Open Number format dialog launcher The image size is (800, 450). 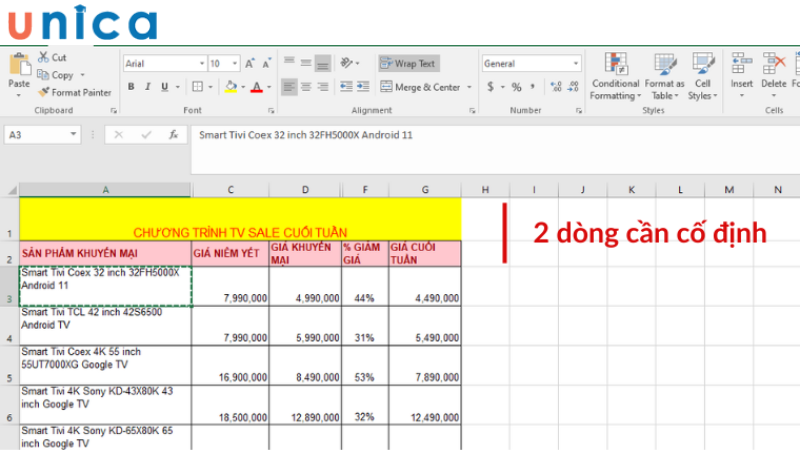tap(579, 110)
